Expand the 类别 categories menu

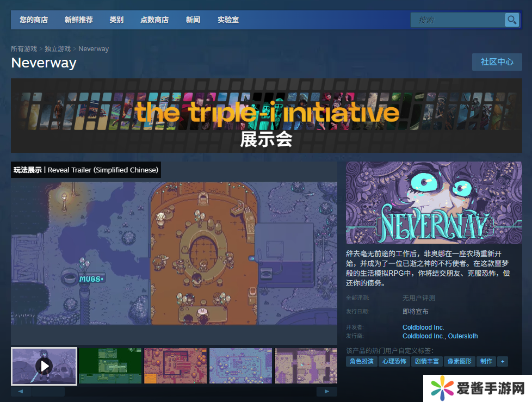pyautogui.click(x=116, y=20)
